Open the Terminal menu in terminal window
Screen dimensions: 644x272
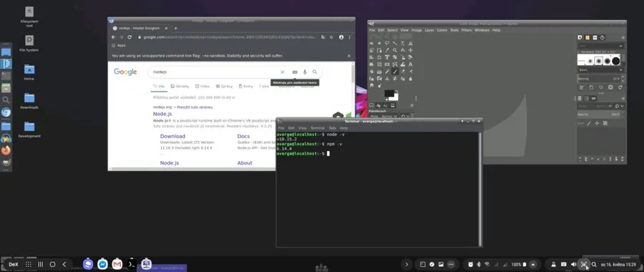pyautogui.click(x=318, y=128)
